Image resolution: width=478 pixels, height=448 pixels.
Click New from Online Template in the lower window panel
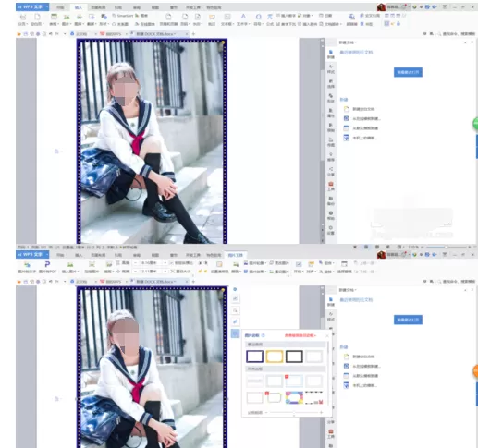362,366
